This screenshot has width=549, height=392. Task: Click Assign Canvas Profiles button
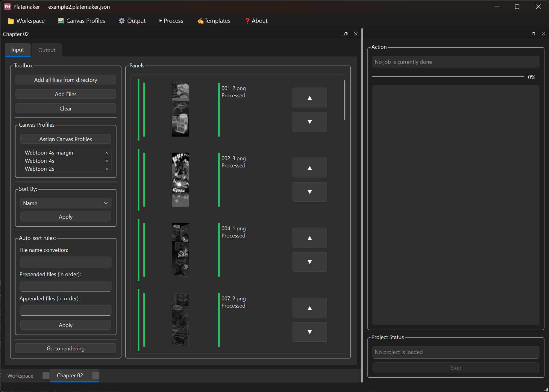coord(66,139)
